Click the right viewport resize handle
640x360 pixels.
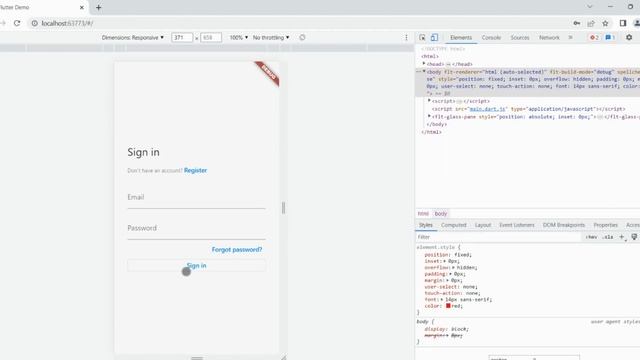284,208
